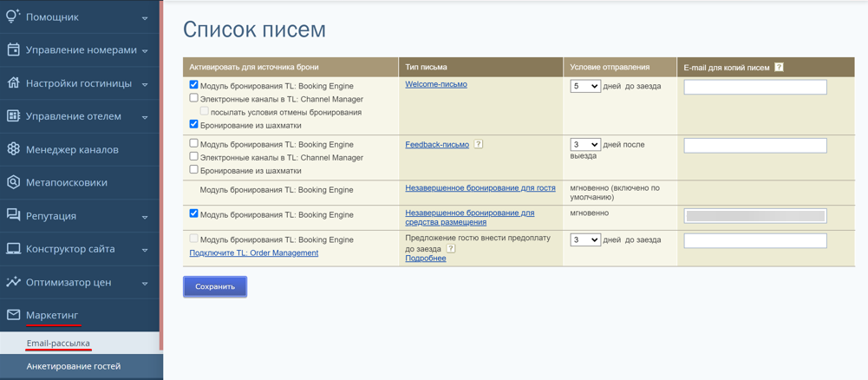Check Модуль бронирования in Feedback-письмо row
Viewport: 868px width, 380px height.
(193, 143)
